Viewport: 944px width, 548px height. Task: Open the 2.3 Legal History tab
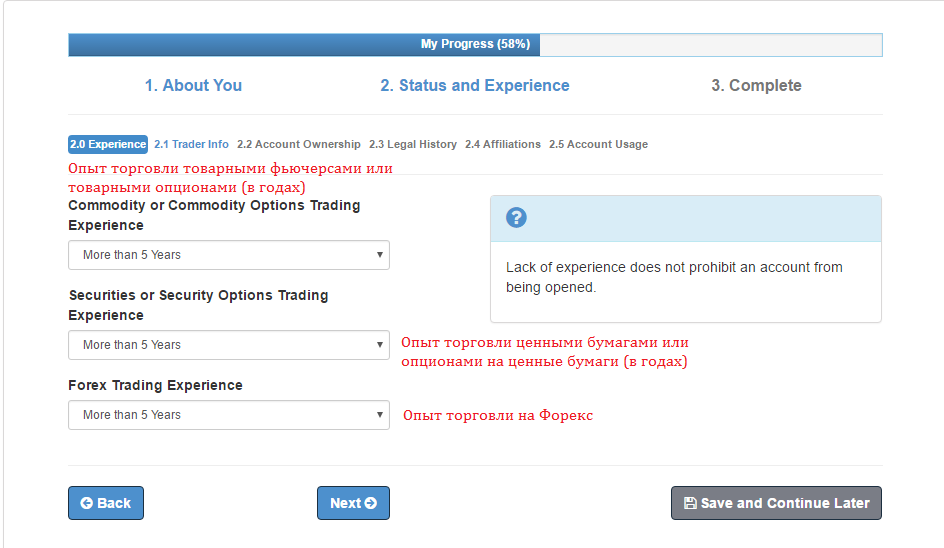tap(413, 144)
